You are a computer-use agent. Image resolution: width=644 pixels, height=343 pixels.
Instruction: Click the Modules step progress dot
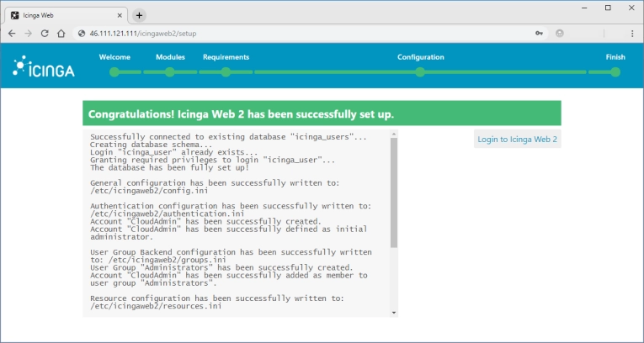pos(169,72)
